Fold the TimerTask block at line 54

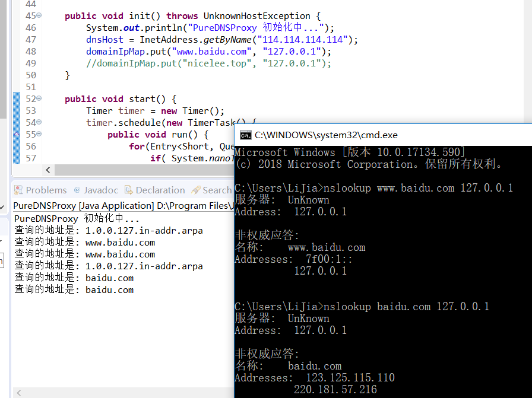(39, 123)
